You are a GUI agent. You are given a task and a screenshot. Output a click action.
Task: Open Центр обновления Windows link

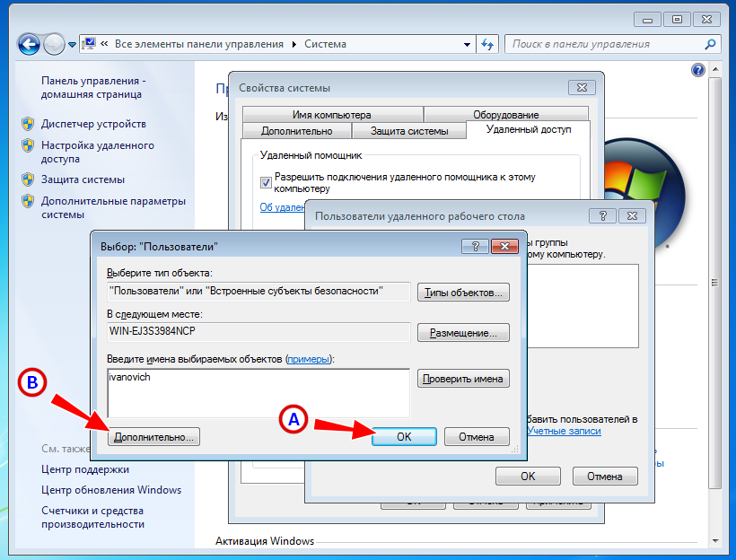point(111,490)
